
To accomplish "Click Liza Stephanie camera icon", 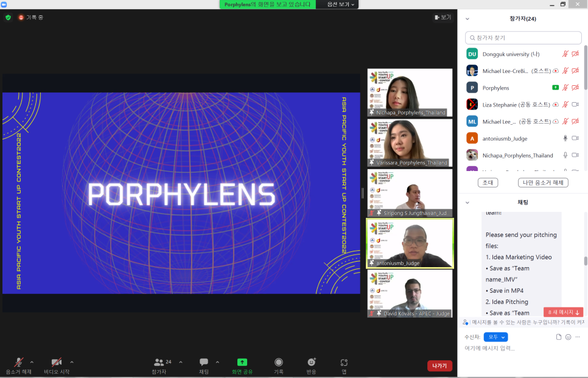I will [575, 105].
